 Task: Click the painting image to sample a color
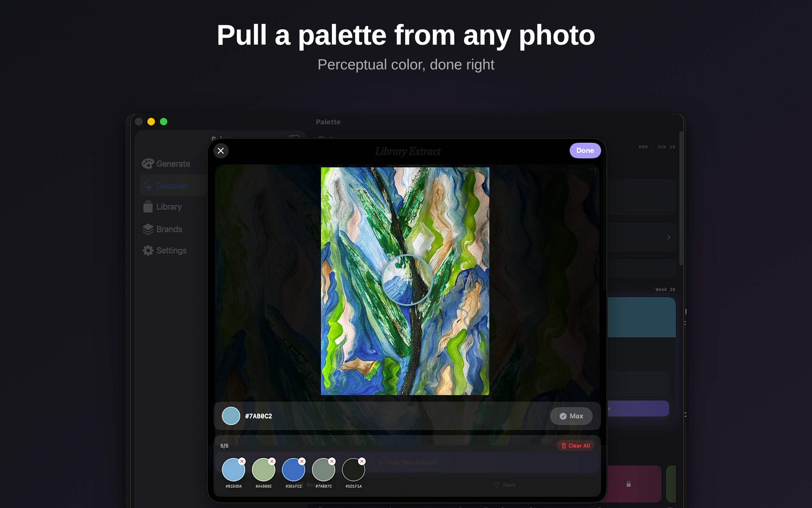tap(405, 281)
